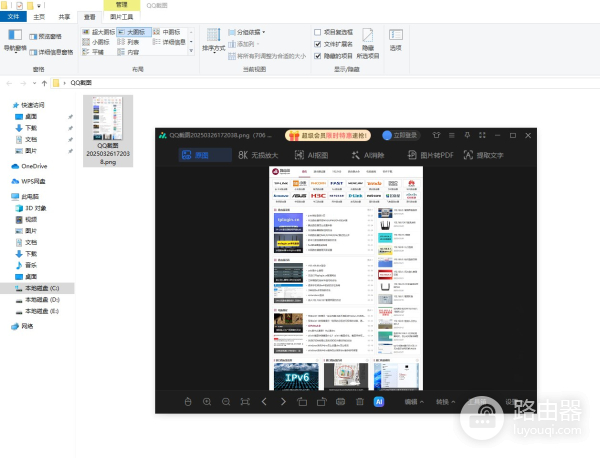Open OneDrive in navigation pane
600x458 pixels.
(x=34, y=166)
